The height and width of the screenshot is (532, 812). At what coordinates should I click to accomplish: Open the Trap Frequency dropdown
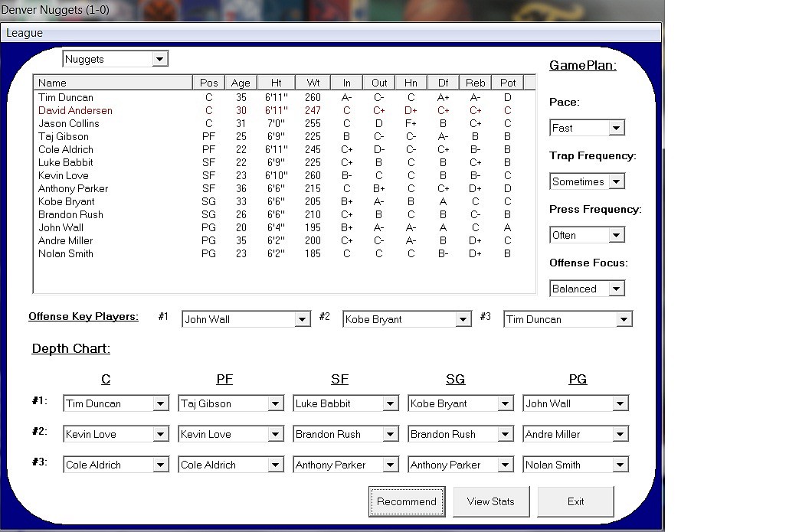588,181
